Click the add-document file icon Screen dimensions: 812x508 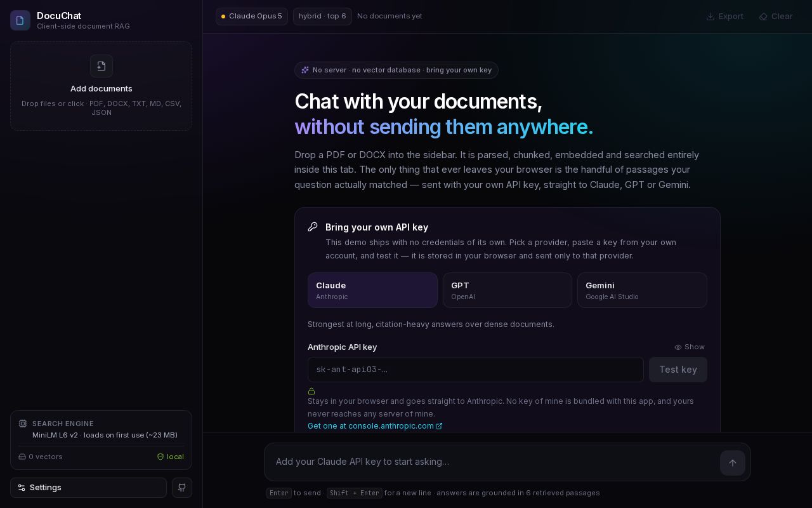(101, 66)
